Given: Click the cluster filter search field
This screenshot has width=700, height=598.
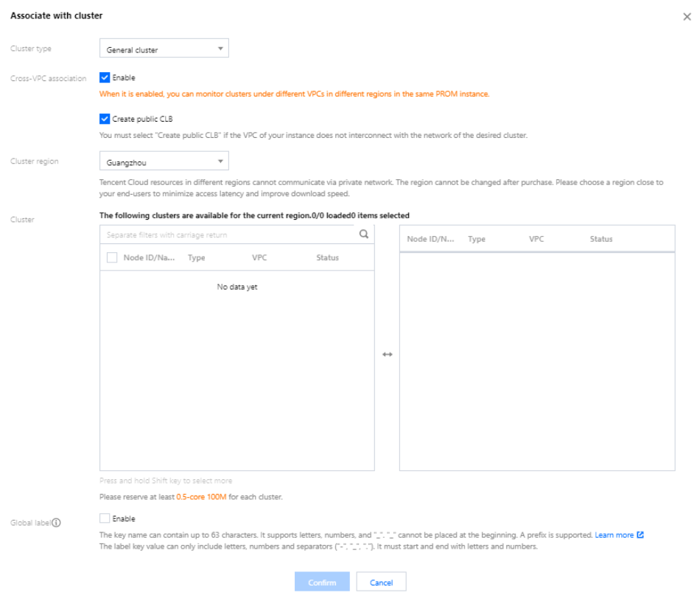Looking at the screenshot, I should tap(228, 234).
